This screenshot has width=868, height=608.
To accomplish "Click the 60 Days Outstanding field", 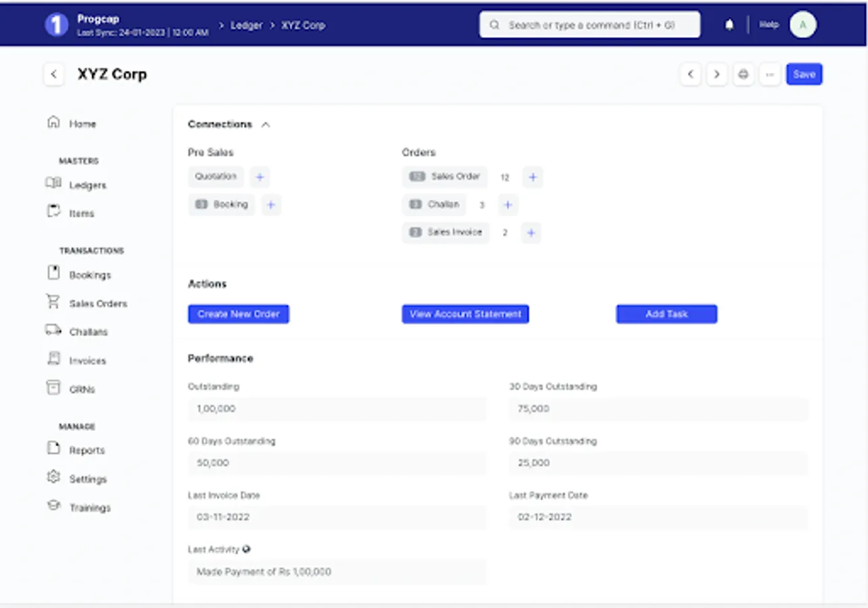I will tap(337, 463).
